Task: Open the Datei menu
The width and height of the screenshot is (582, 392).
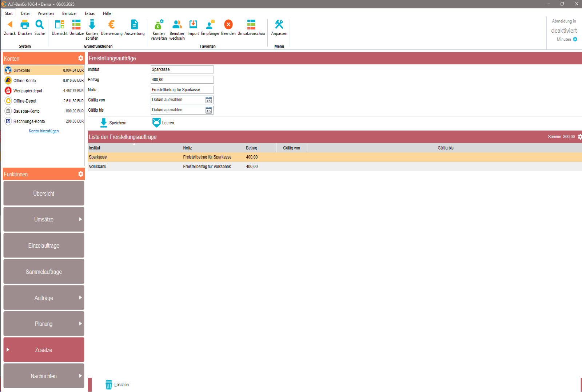Action: [x=25, y=13]
